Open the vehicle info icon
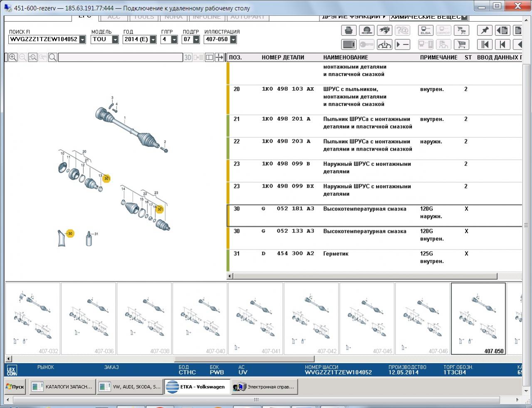Viewport: 532px width, 408px height. click(384, 44)
